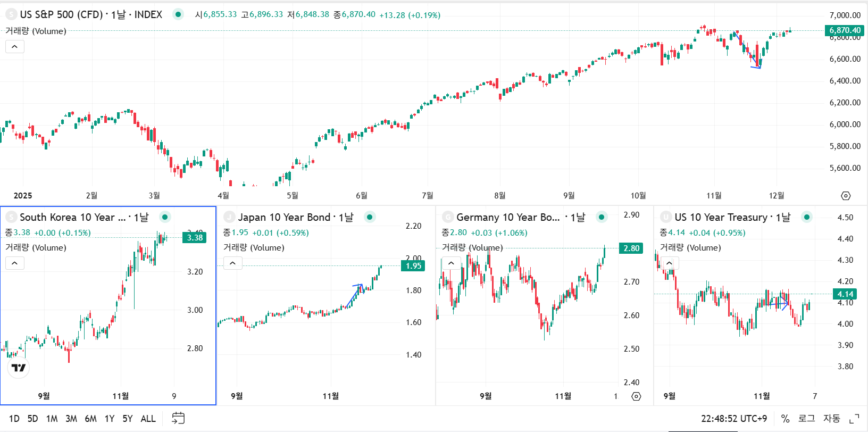Toggle the 자동 (auto) scale

click(832, 419)
